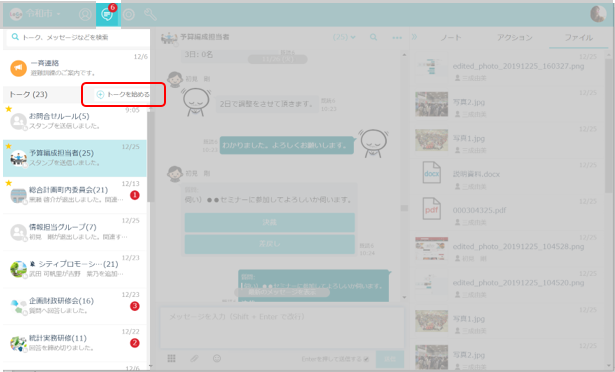Click the unread badge 1 on 総合計画町内委員会
The image size is (615, 372).
click(x=135, y=195)
